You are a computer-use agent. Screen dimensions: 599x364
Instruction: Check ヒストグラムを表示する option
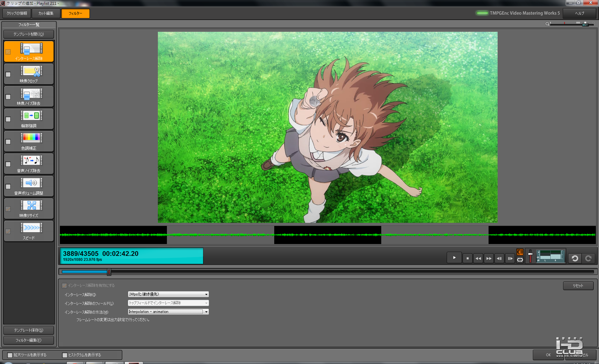tap(65, 355)
